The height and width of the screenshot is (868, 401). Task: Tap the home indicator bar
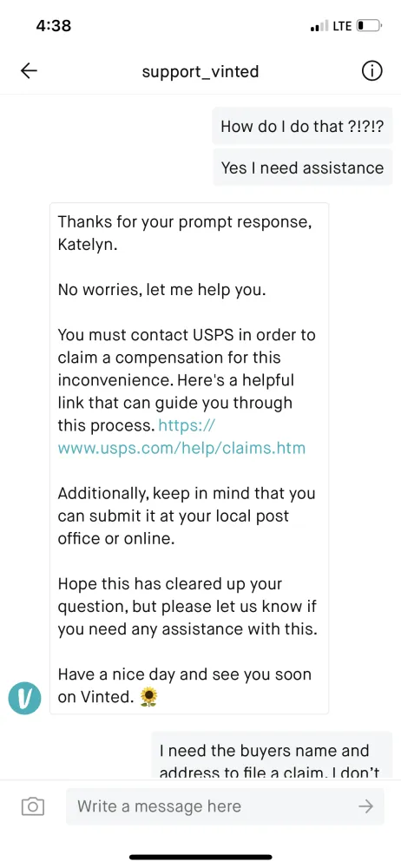click(x=200, y=857)
